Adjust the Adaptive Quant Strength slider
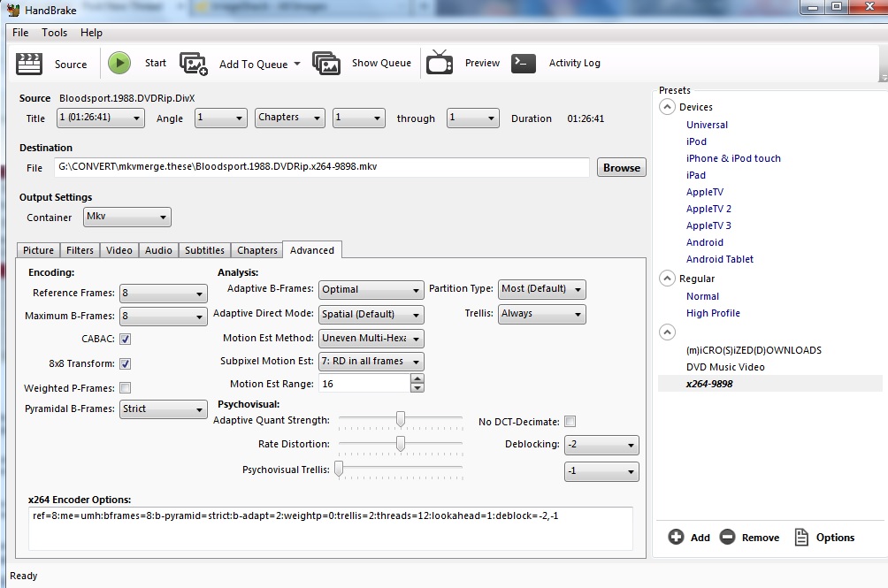The width and height of the screenshot is (888, 588). point(401,419)
